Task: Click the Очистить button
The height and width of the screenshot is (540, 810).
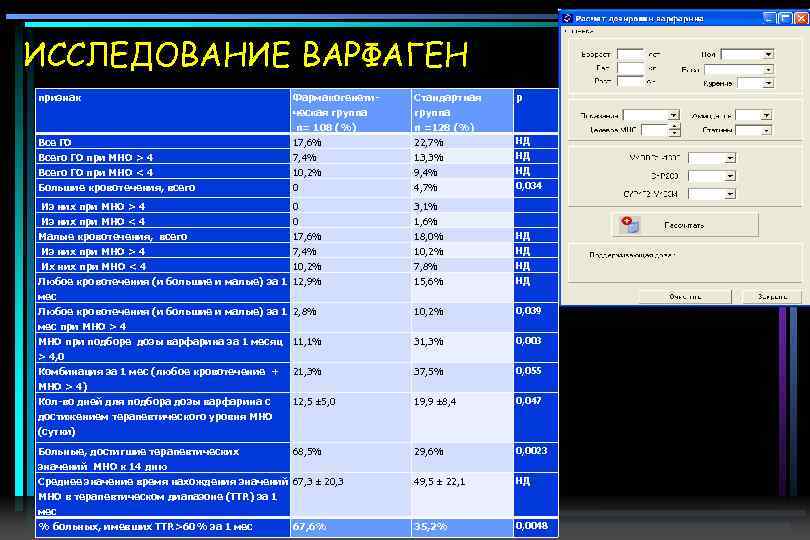Action: pyautogui.click(x=685, y=297)
